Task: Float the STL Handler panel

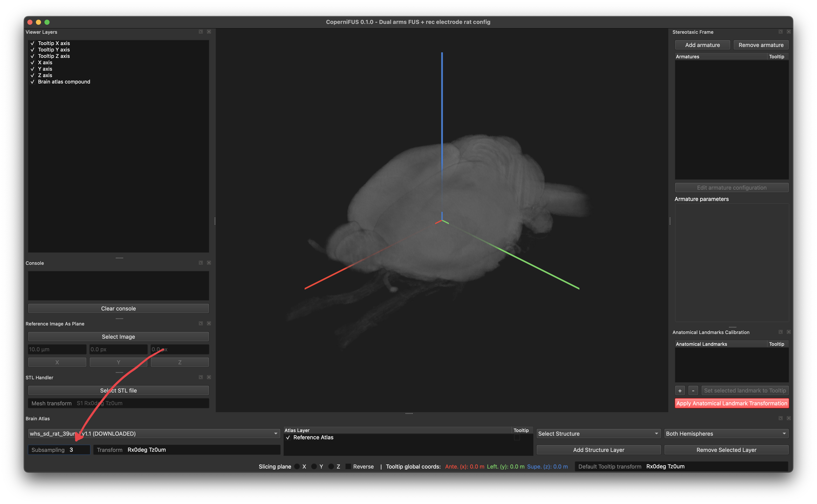Action: pyautogui.click(x=201, y=377)
